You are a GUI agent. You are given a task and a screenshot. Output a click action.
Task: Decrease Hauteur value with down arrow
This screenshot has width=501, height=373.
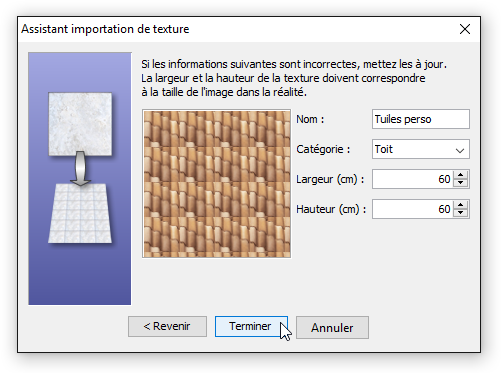pos(461,213)
